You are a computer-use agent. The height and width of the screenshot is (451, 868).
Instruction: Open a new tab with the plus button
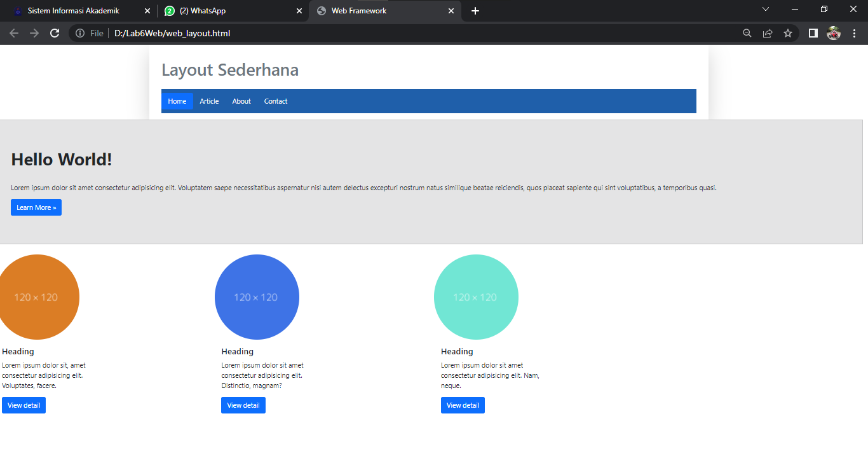(x=475, y=11)
